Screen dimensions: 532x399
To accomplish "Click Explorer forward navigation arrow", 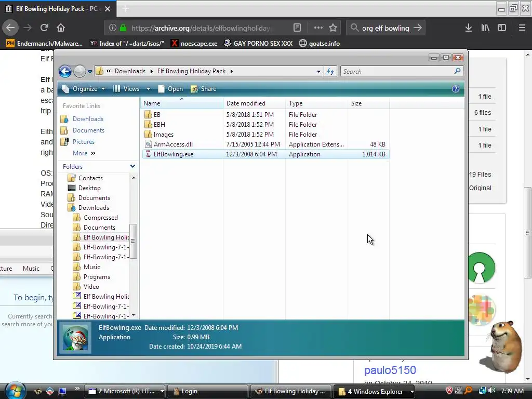I will tap(79, 71).
